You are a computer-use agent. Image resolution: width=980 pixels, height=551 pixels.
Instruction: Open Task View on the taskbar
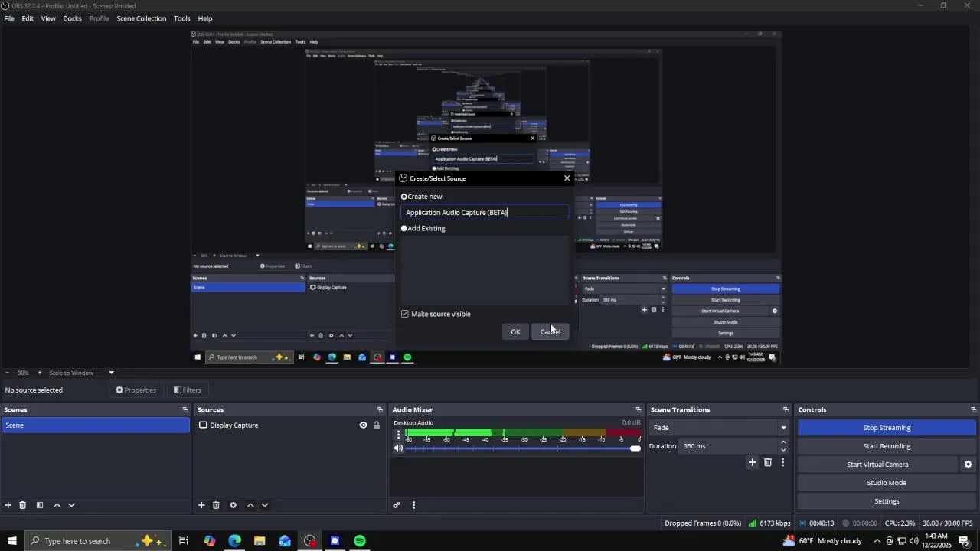(184, 541)
